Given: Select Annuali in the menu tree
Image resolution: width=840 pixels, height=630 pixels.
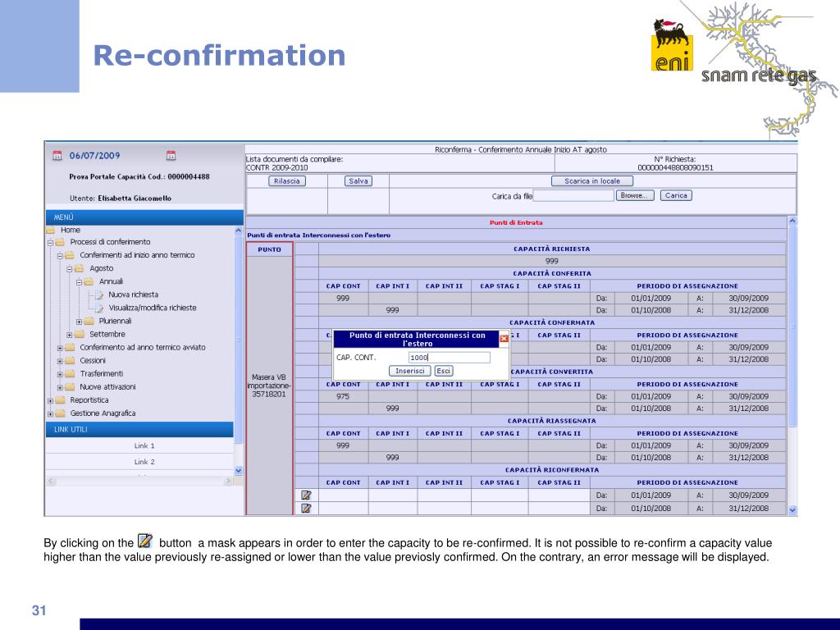Looking at the screenshot, I should tap(111, 282).
